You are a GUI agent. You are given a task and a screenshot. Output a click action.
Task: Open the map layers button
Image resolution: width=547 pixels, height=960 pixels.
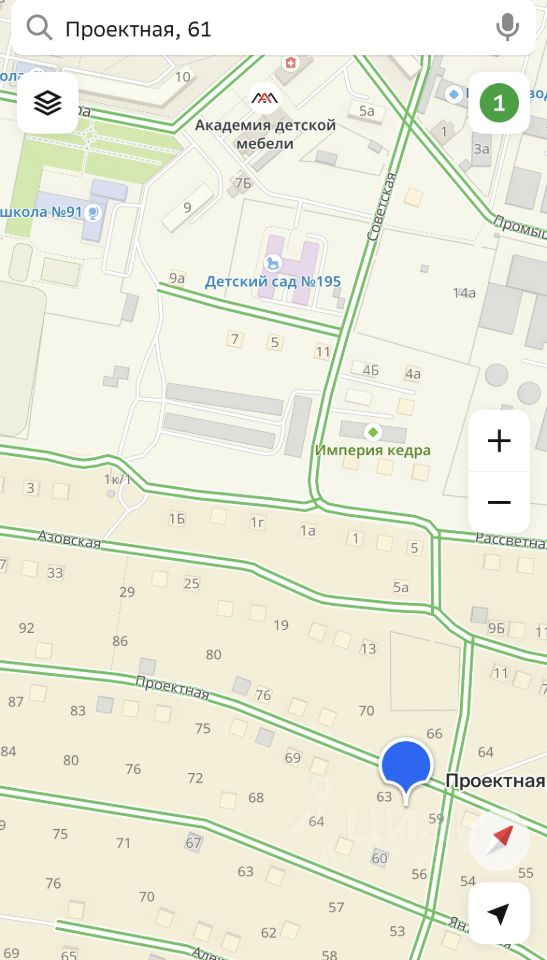pyautogui.click(x=48, y=103)
